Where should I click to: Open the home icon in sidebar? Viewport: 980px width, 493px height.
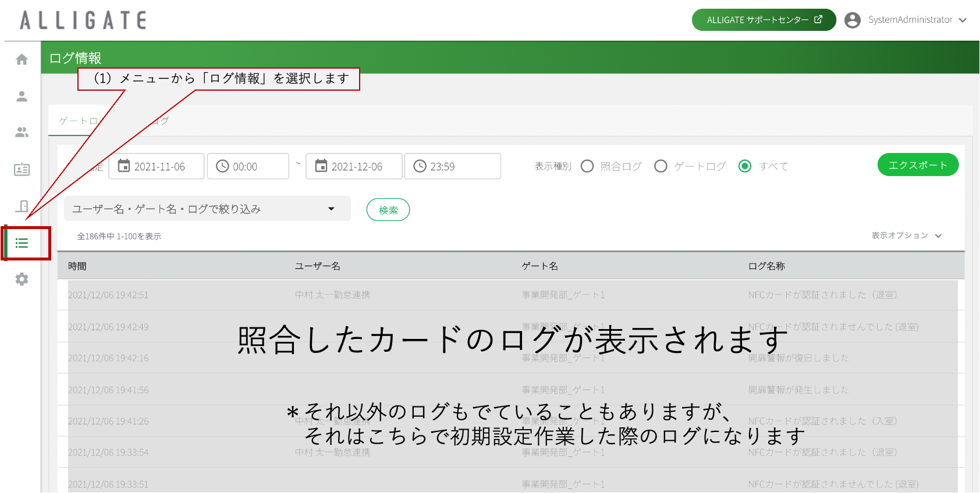point(22,59)
